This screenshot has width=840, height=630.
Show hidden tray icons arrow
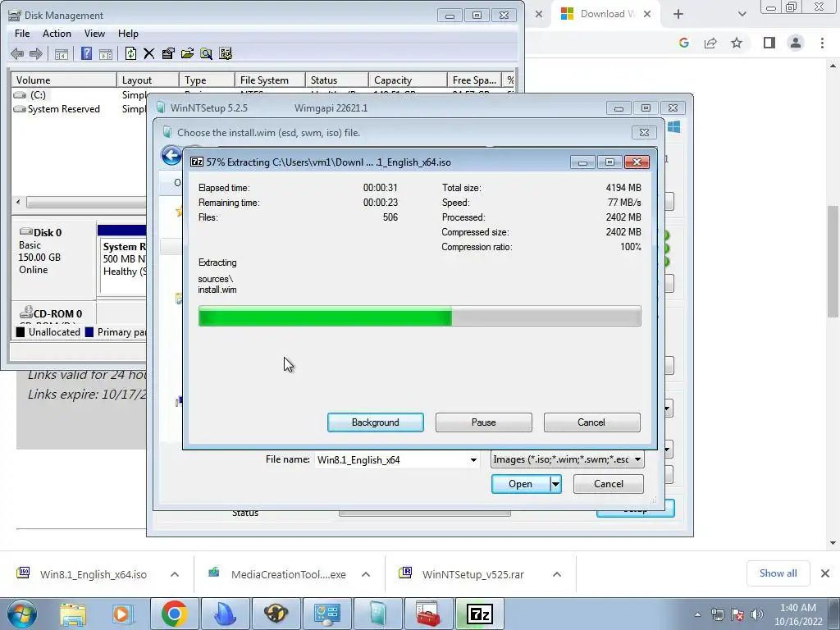(x=697, y=614)
